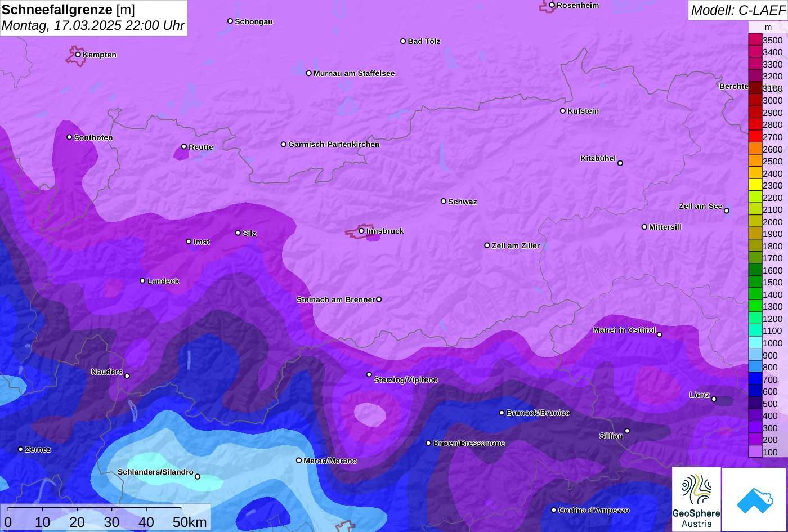Click the legend unit label m
Image resolution: width=788 pixels, height=532 pixels.
point(768,27)
